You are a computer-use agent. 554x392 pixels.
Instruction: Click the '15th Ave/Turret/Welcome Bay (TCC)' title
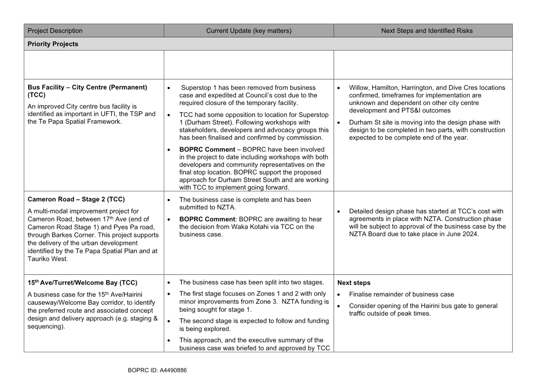[82, 283]
